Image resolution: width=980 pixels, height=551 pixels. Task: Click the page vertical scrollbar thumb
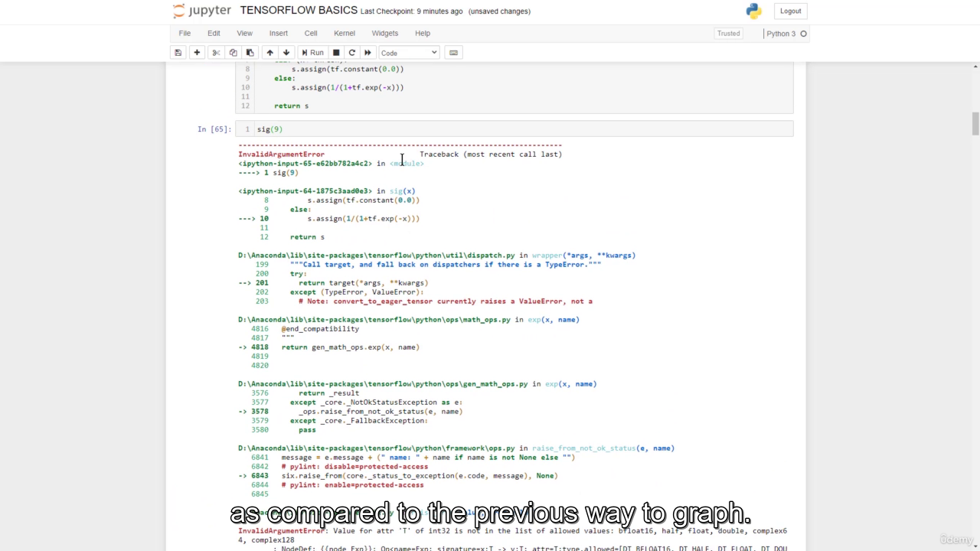tap(975, 123)
